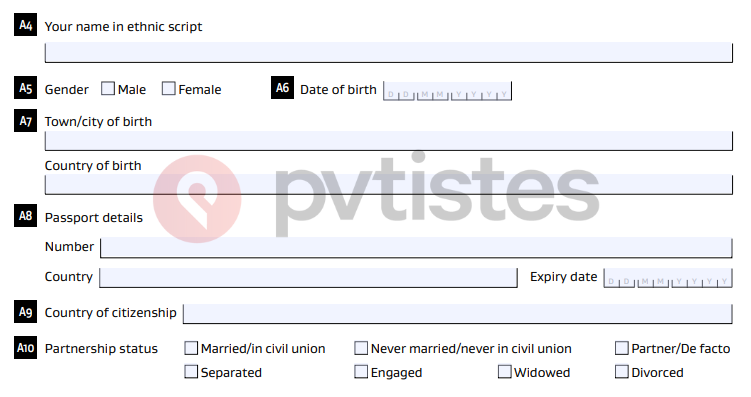The width and height of the screenshot is (751, 397).
Task: Select the Engaged checkbox
Action: click(361, 372)
